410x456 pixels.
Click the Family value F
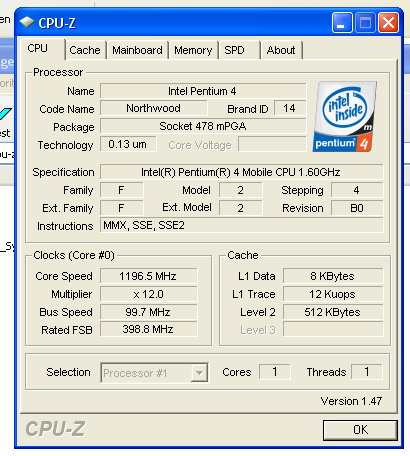click(x=122, y=190)
